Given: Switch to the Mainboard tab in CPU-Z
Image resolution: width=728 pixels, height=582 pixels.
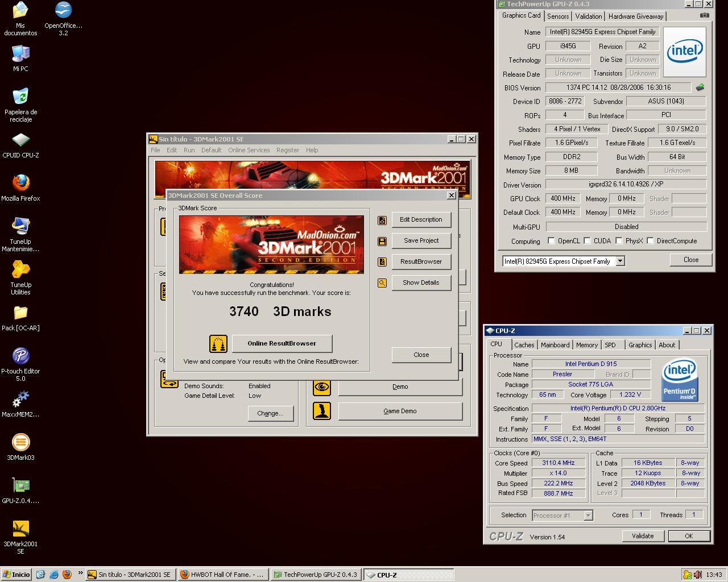Looking at the screenshot, I should point(555,345).
